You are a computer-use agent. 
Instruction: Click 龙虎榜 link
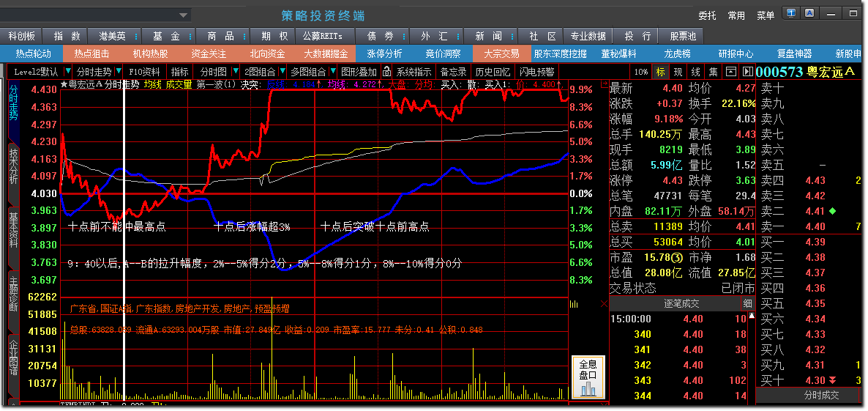pos(678,53)
